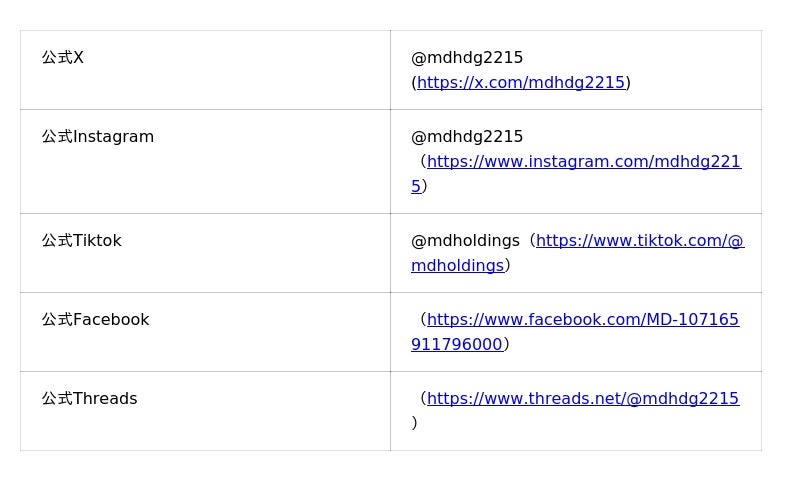Screen dimensions: 800x481
Task: Click the @mdholdings handle text before the link
Action: 465,241
